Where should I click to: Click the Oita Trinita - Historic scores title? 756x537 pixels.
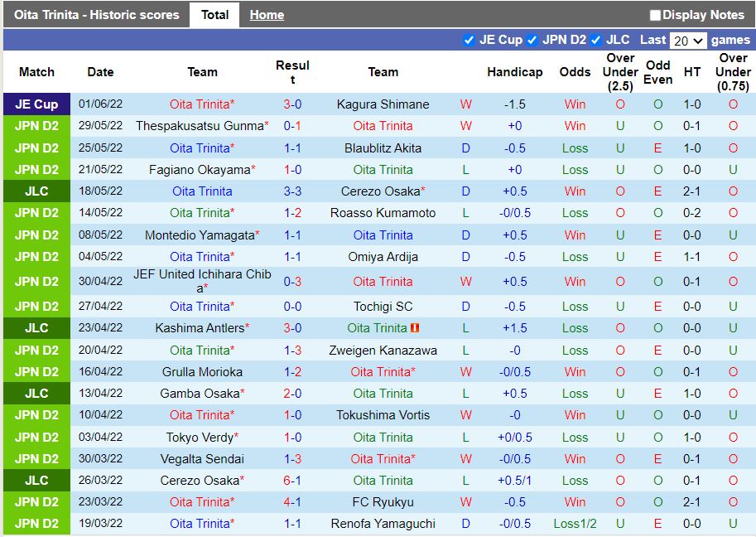click(x=96, y=15)
